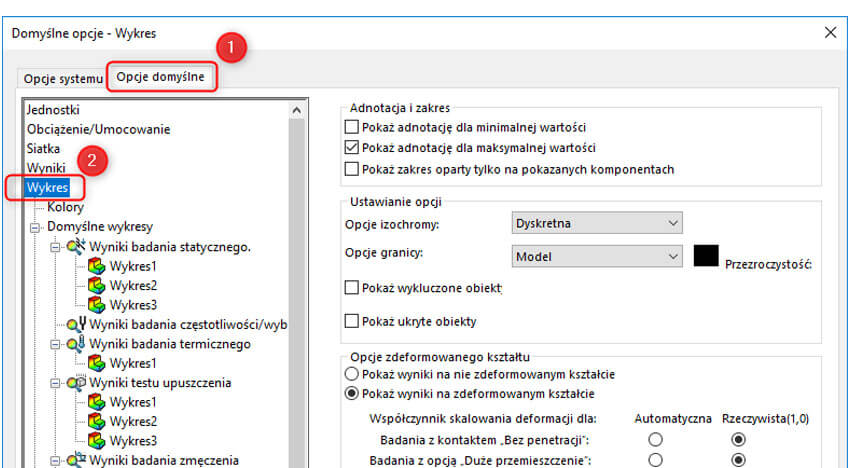Click tree scrollbar up arrow
Image resolution: width=850 pixels, height=468 pixels.
[x=297, y=111]
